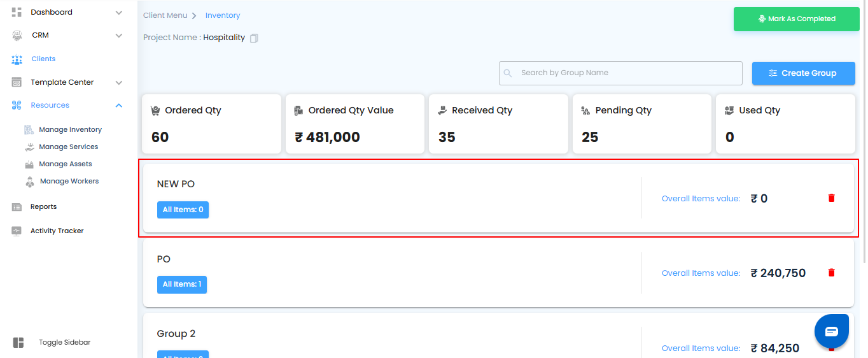Delete the NEW PO group with trash icon
The image size is (868, 358).
point(831,198)
